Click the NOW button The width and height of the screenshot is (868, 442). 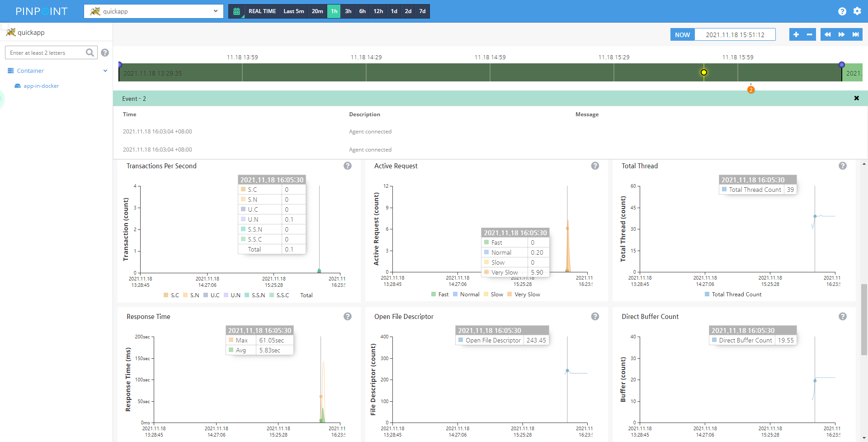682,35
